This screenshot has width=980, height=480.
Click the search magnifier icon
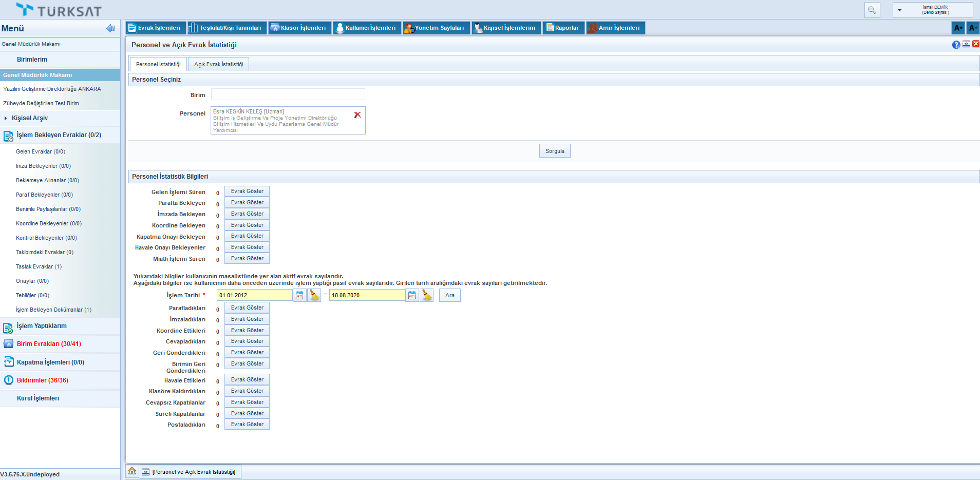coord(872,10)
